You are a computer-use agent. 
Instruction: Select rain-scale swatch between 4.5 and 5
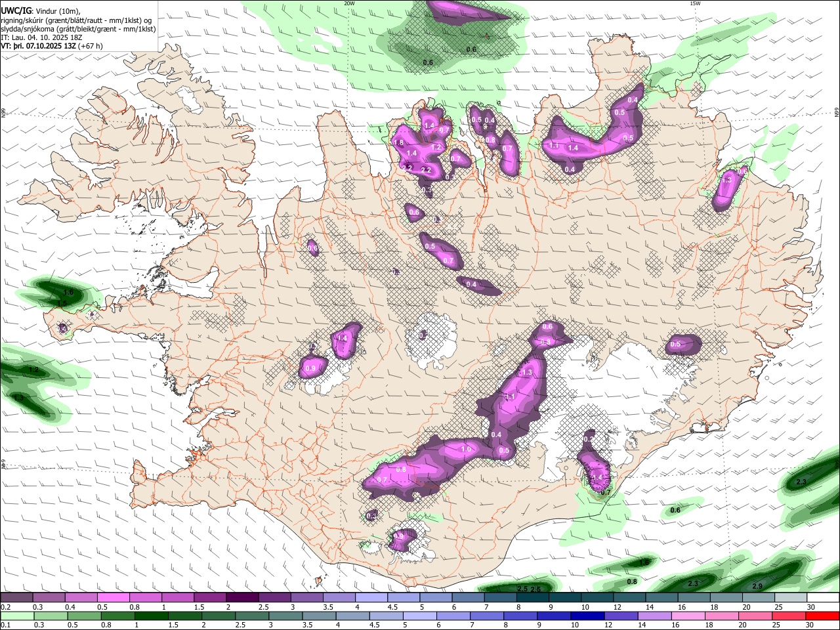click(x=387, y=616)
